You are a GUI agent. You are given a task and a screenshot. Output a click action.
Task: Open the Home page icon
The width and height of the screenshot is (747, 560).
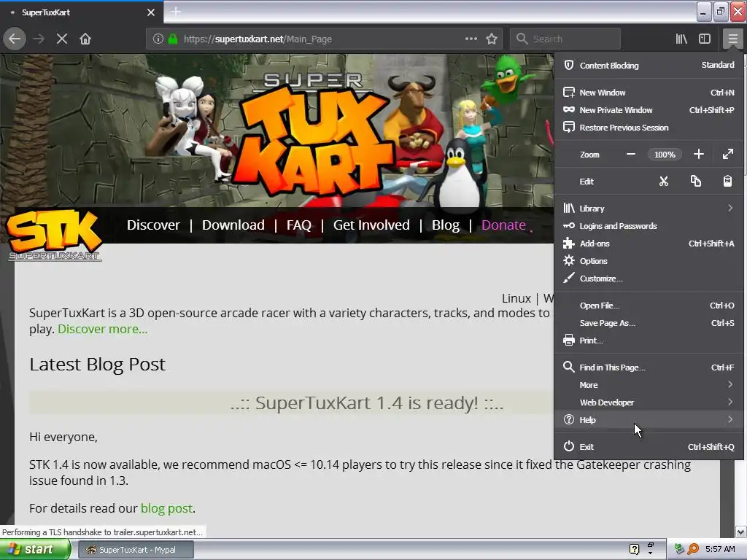point(85,39)
